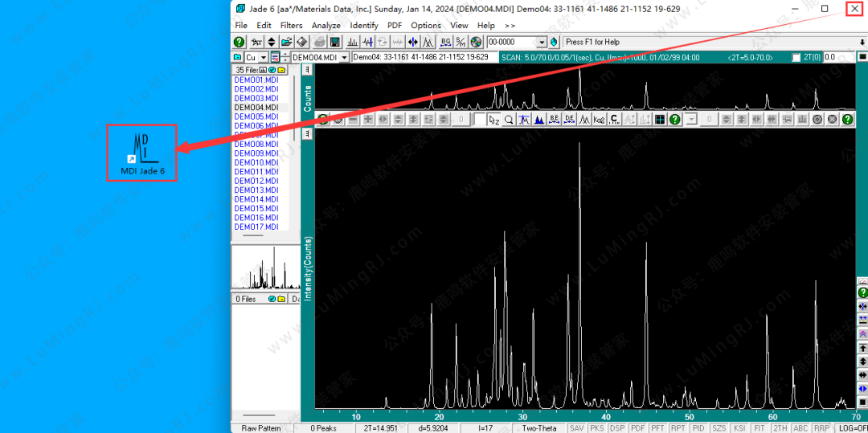Image resolution: width=868 pixels, height=433 pixels.
Task: Click the SAV button in status bar
Action: click(576, 428)
